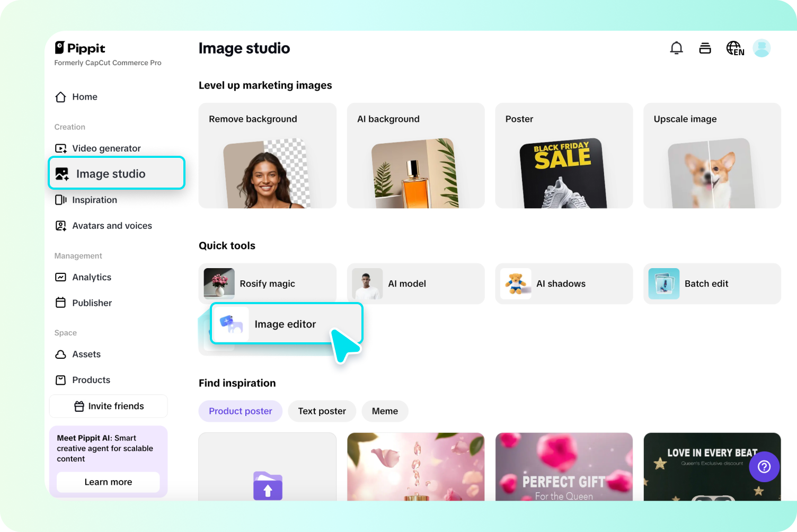This screenshot has width=797, height=532.
Task: Click the notification bell
Action: (677, 48)
